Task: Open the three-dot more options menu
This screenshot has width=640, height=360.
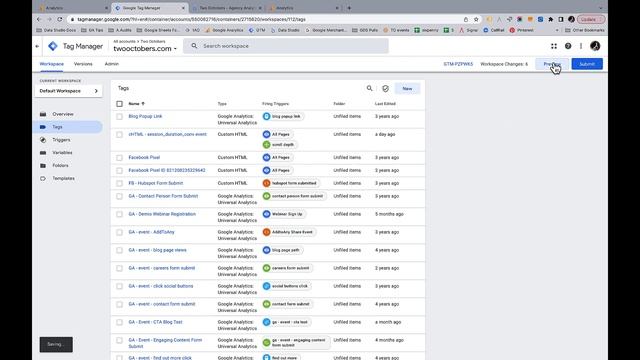Action: 581,46
